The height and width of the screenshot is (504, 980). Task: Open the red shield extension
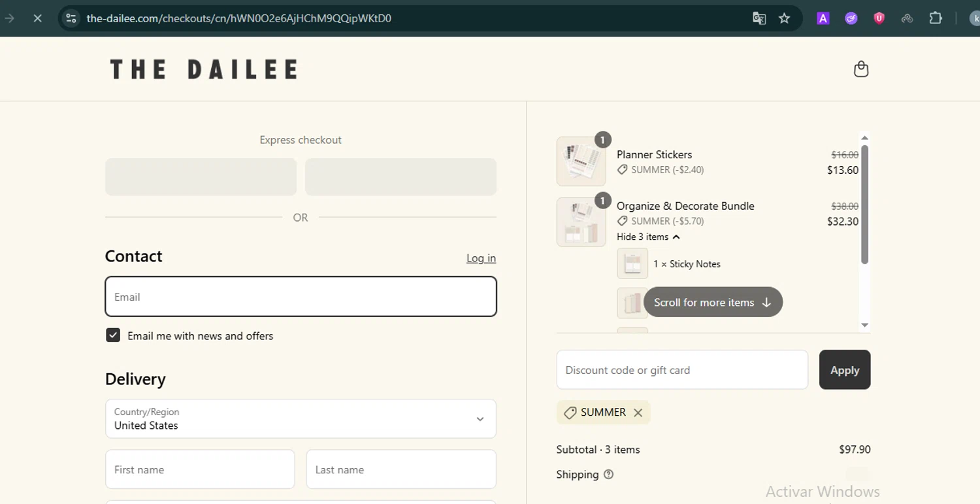click(x=879, y=18)
